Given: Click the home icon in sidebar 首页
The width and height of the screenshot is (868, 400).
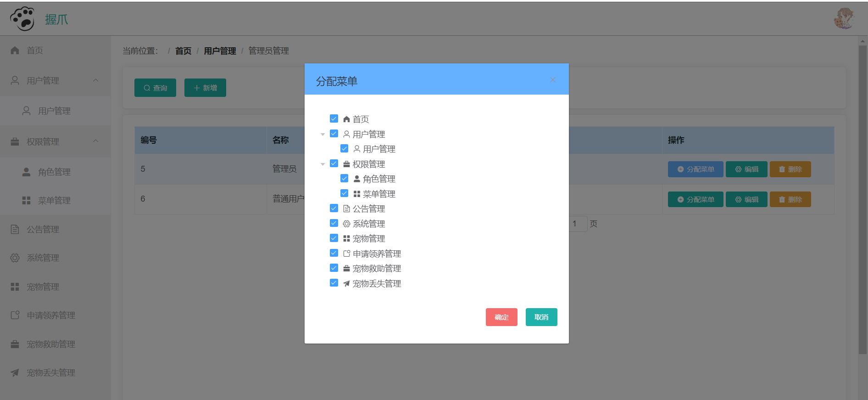Looking at the screenshot, I should 15,51.
